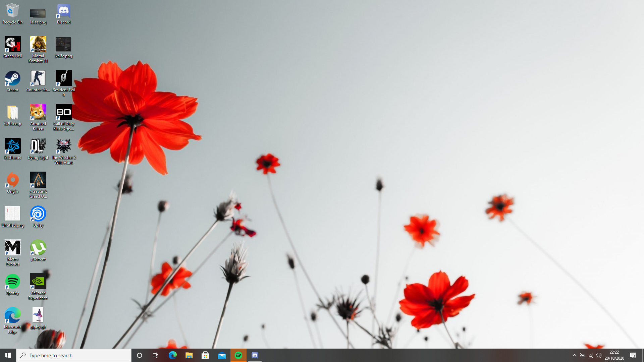Viewport: 644px width, 362px height.
Task: Open the Recycle Bin desktop icon
Action: click(13, 13)
